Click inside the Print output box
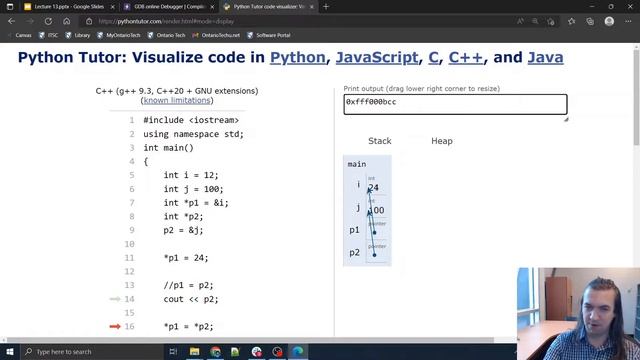The width and height of the screenshot is (640, 360). point(455,104)
